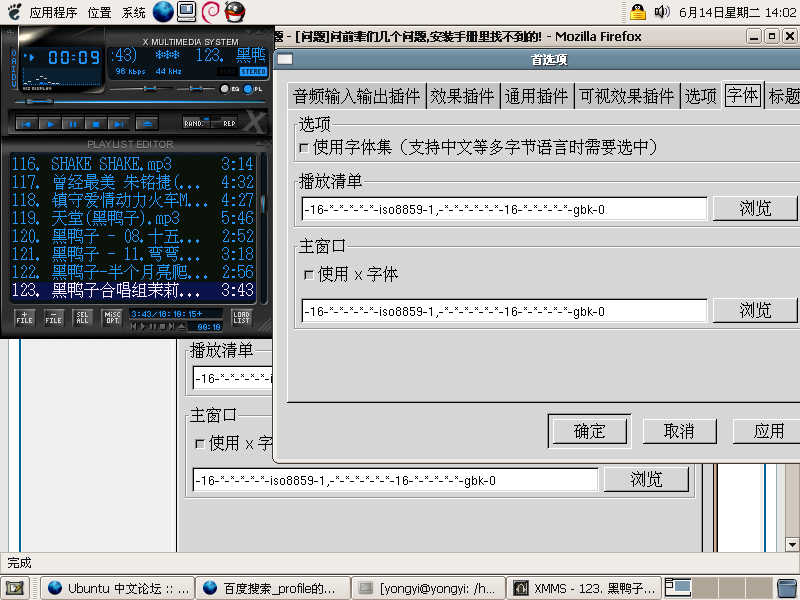Skip to next track in XMMS

pyautogui.click(x=118, y=123)
